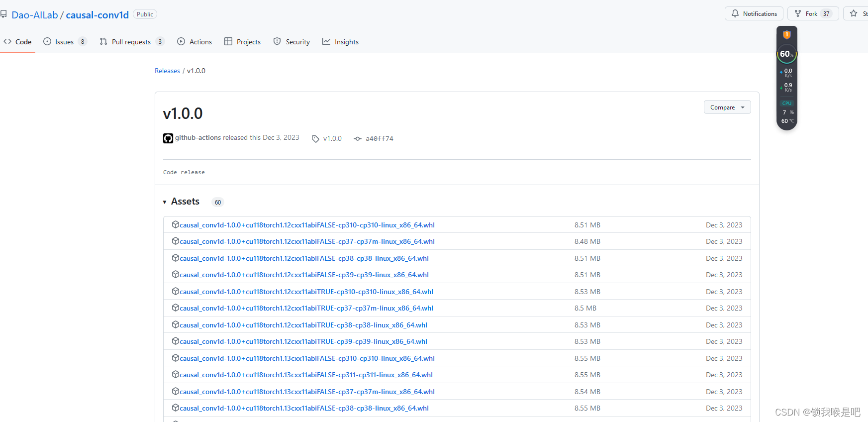This screenshot has width=868, height=422.
Task: Click the 8.5 MB size text
Action: pos(585,308)
